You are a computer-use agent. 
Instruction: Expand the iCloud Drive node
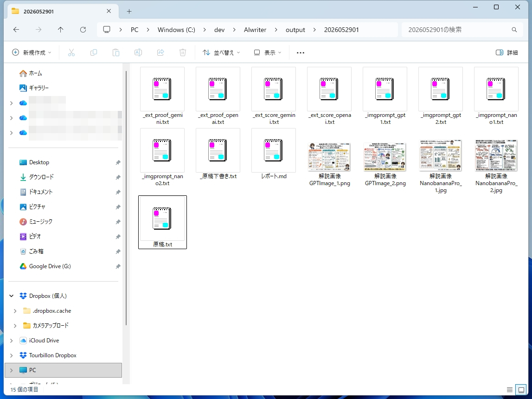point(11,341)
